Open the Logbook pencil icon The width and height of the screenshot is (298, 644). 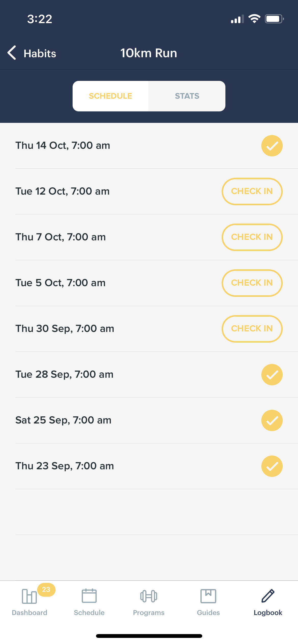[x=268, y=596]
